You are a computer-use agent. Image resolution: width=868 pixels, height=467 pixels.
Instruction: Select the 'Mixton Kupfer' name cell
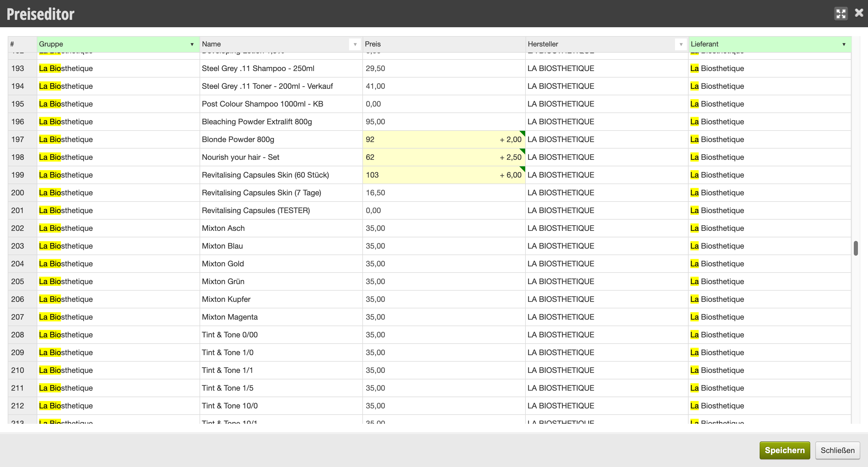(281, 299)
